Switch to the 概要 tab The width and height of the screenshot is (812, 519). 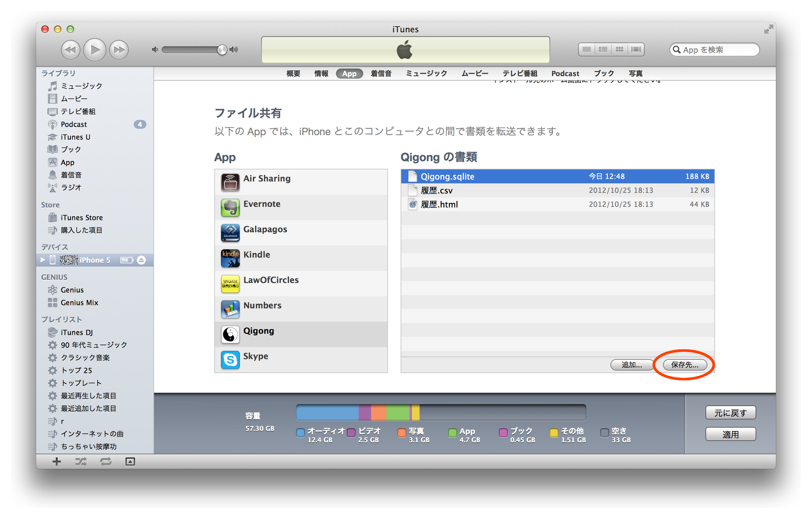[293, 74]
